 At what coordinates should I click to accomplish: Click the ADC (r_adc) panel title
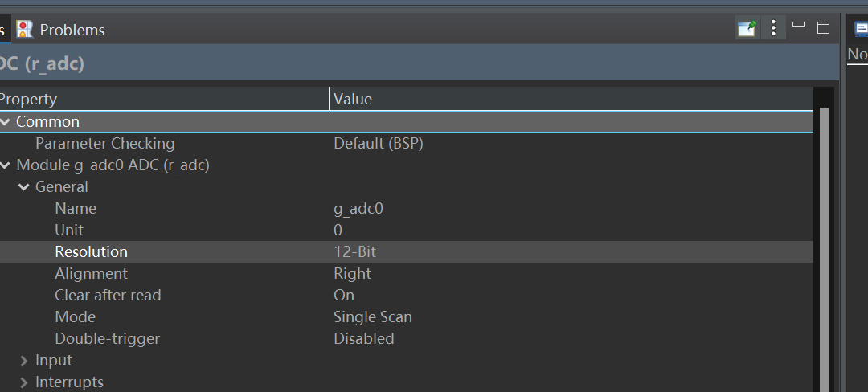click(x=42, y=63)
